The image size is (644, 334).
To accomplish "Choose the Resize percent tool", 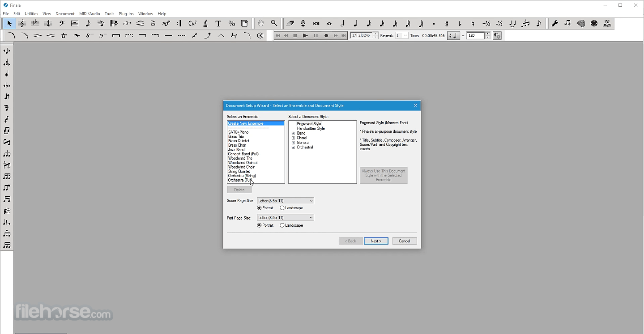I will click(231, 23).
